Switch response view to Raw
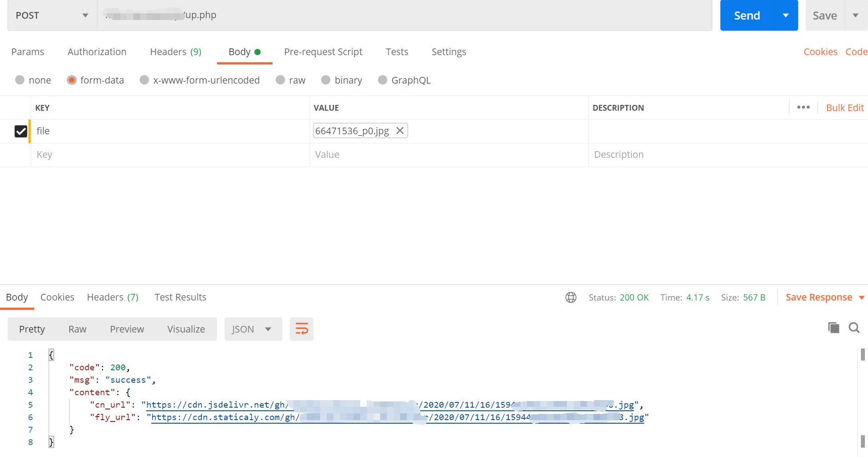Viewport: 868px width, 457px height. [x=77, y=329]
